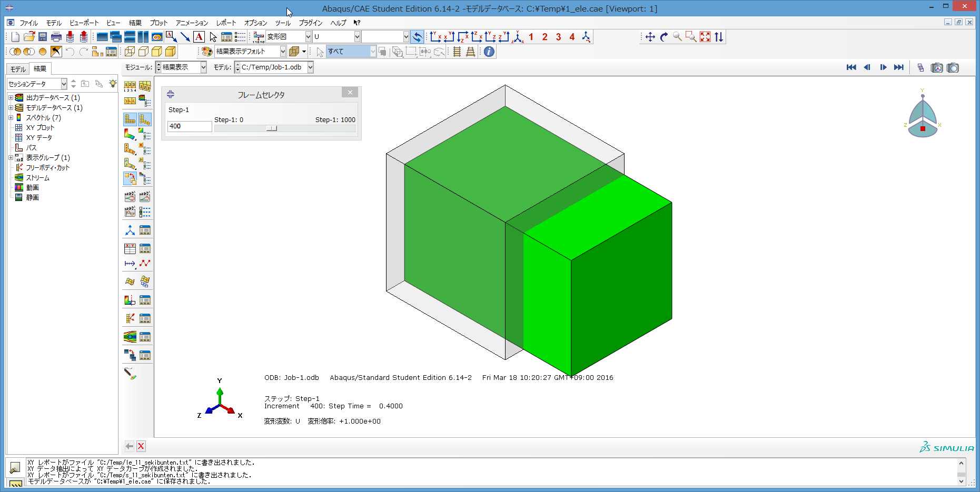Select the box zoom tool

[691, 37]
